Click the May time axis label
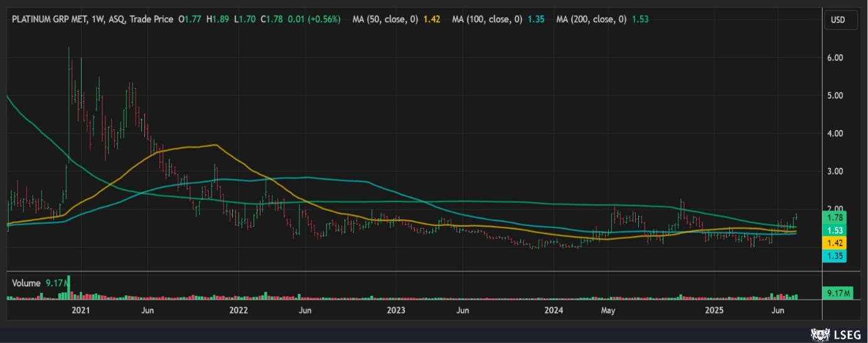868x343 pixels. [x=608, y=310]
